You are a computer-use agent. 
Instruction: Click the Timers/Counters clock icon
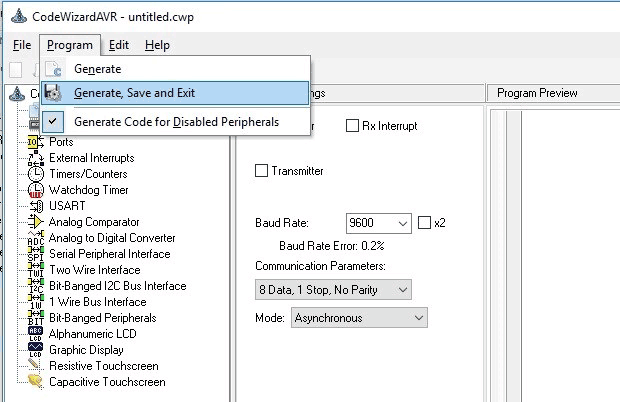coord(36,174)
